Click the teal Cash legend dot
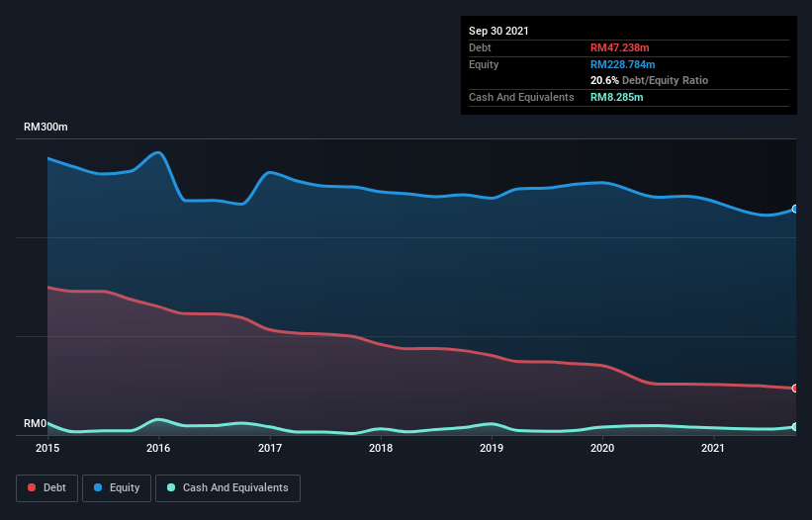The height and width of the screenshot is (520, 812). click(x=171, y=487)
